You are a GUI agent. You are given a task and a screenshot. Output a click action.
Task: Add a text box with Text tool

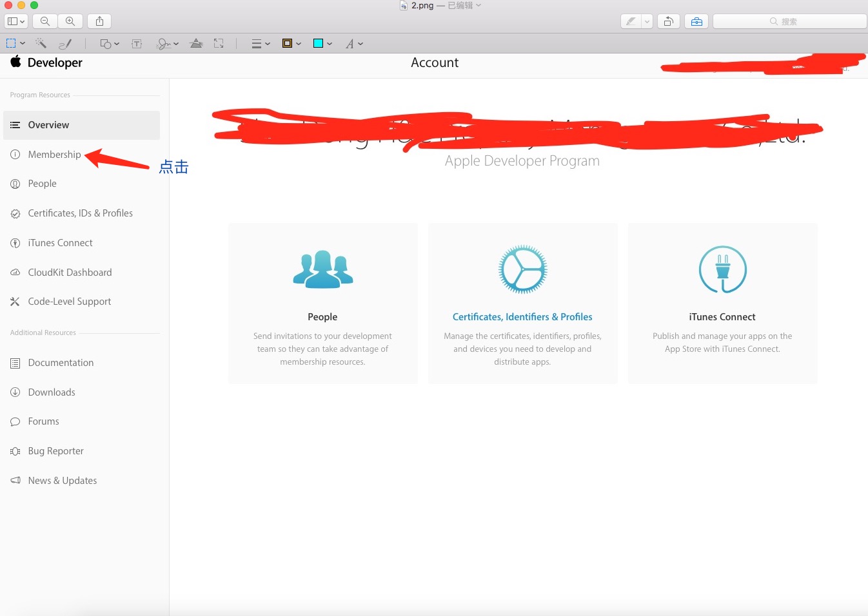[x=137, y=44]
